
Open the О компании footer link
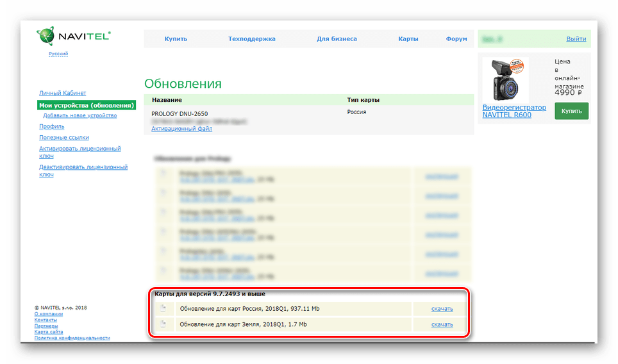point(49,314)
